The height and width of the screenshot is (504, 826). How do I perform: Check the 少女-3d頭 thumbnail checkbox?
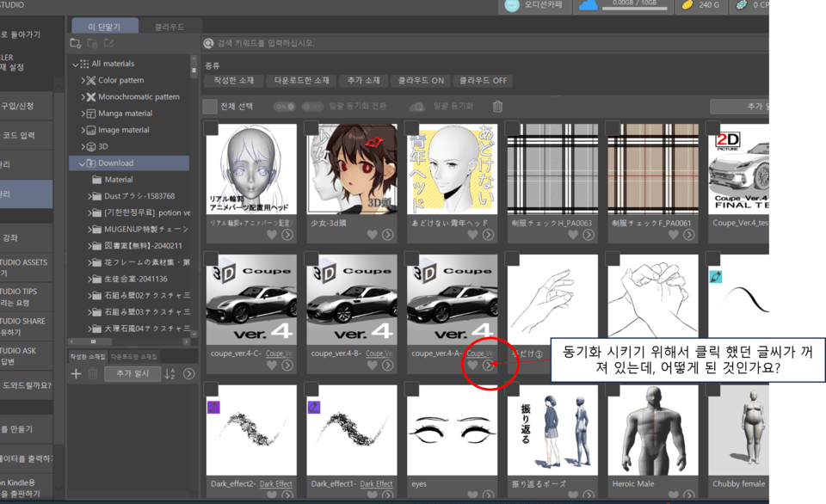311,127
